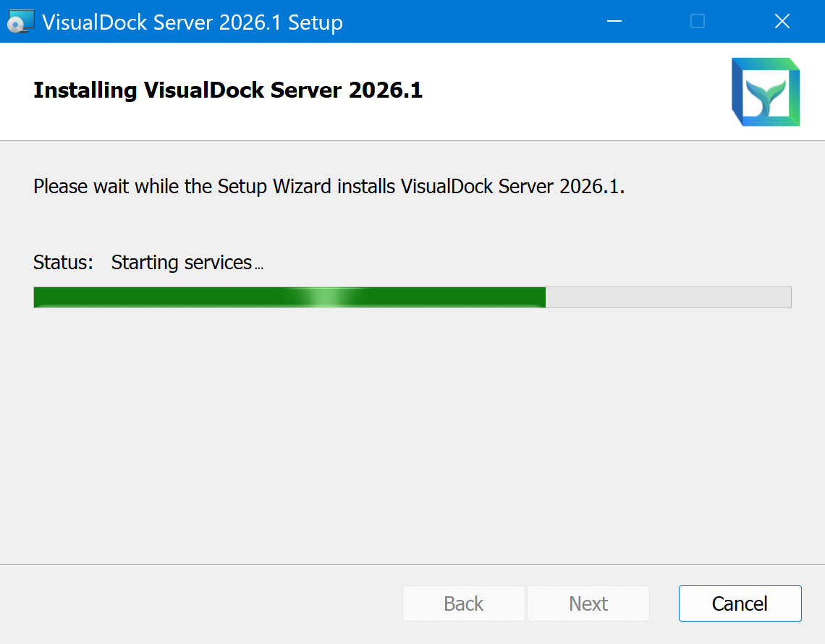Click empty title bar space left of minimize
Viewport: 825px width, 644px height.
[470, 22]
